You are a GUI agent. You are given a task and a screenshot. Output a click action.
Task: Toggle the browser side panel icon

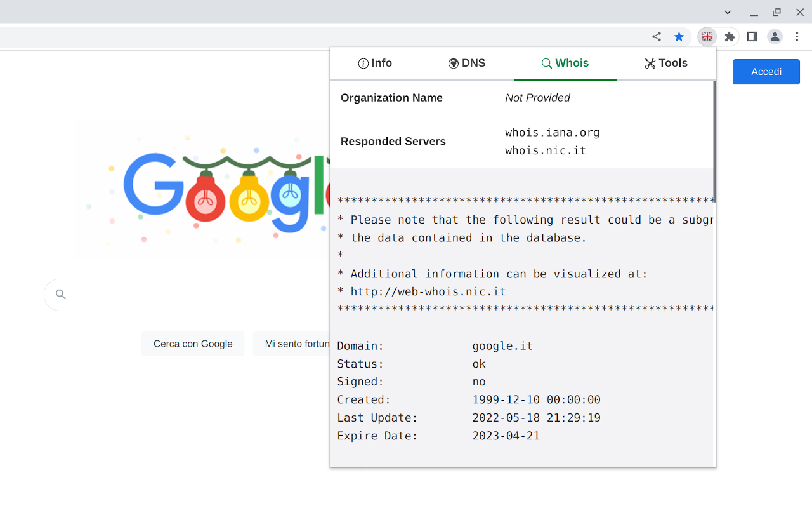pyautogui.click(x=752, y=37)
